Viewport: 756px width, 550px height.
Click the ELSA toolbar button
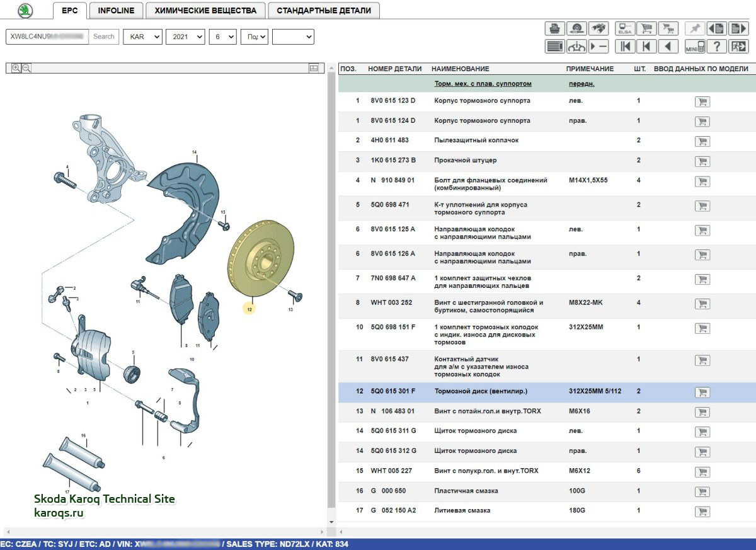click(625, 28)
